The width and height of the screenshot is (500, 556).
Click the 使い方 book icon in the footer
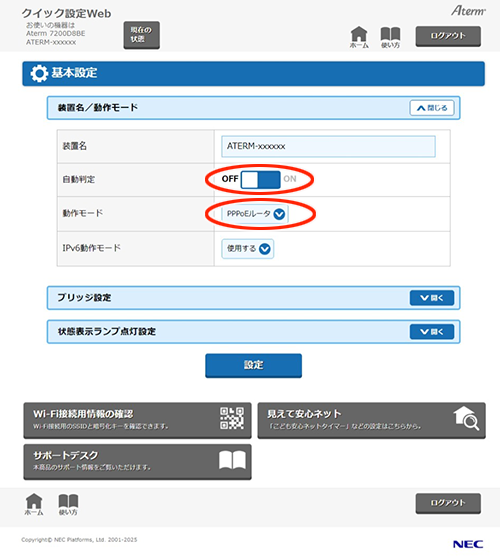(x=68, y=504)
